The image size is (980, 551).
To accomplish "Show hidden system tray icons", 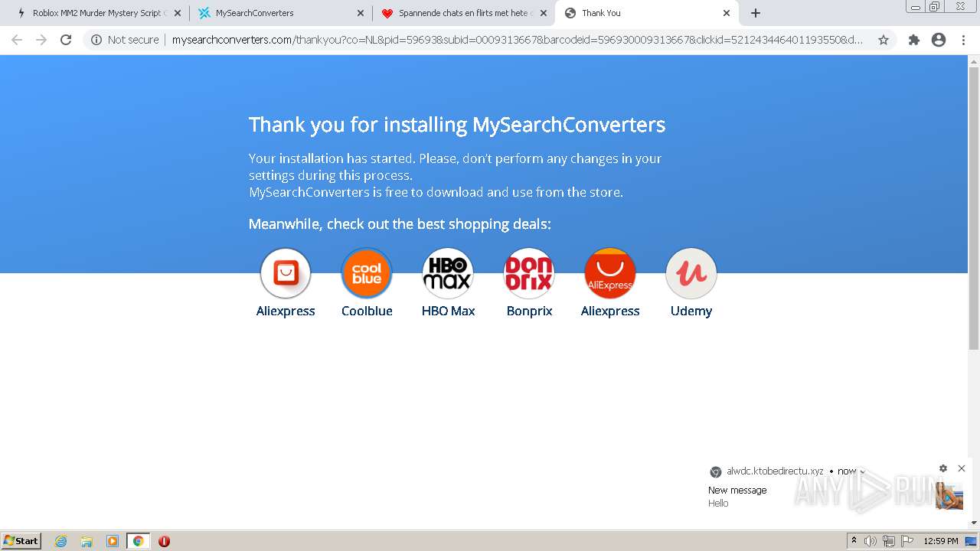I will [854, 541].
